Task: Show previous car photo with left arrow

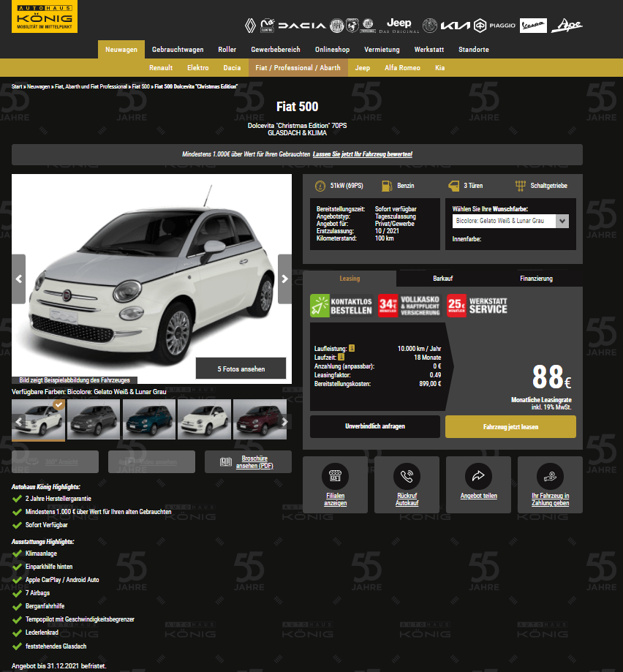Action: click(18, 279)
